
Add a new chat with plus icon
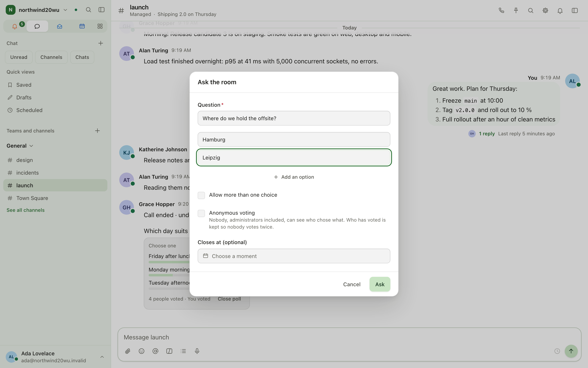101,43
